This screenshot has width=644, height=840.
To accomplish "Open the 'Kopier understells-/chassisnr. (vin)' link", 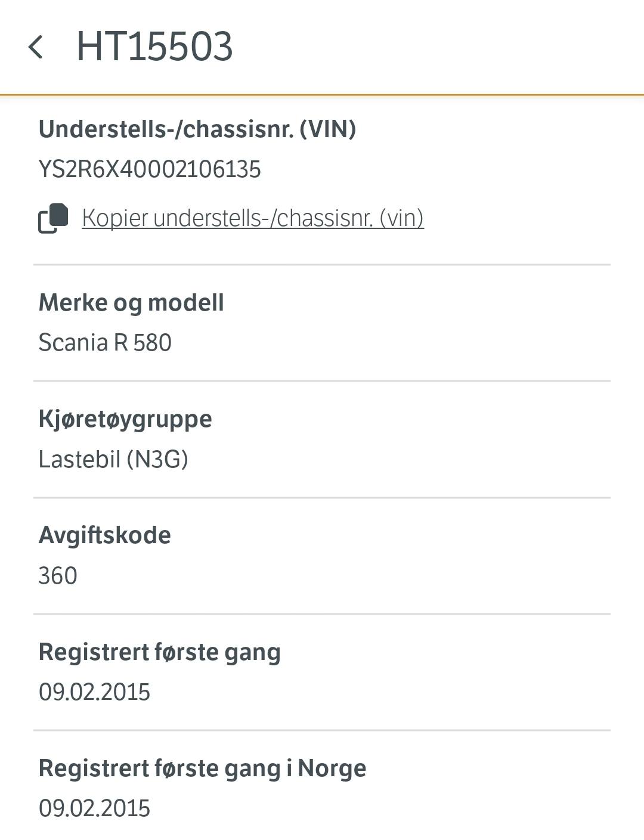I will [253, 218].
